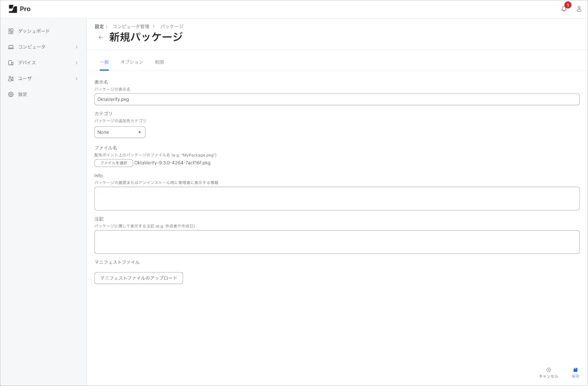Click the filename OktaVerify-9.3.0-4264-7acf16f.pkg
588x386 pixels.
click(x=172, y=163)
